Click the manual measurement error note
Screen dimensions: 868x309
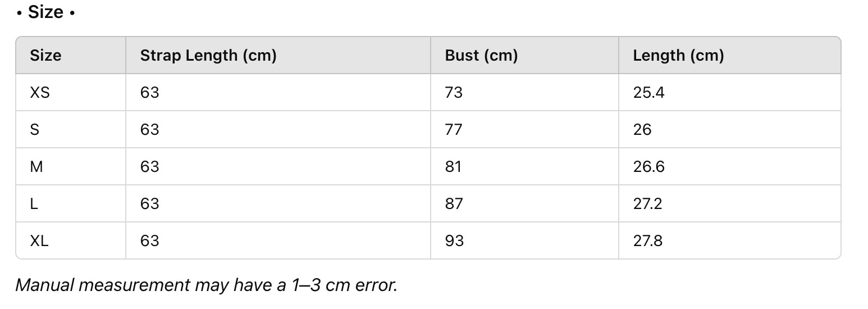[x=206, y=285]
